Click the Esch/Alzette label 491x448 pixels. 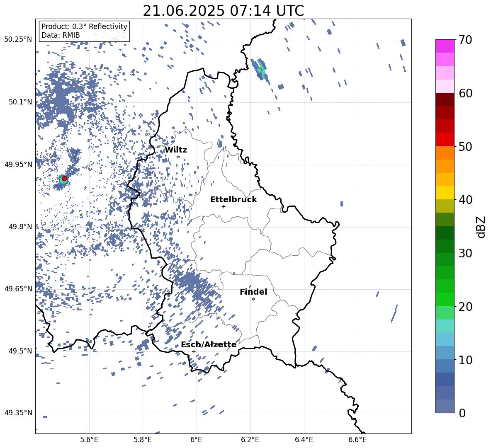[209, 344]
